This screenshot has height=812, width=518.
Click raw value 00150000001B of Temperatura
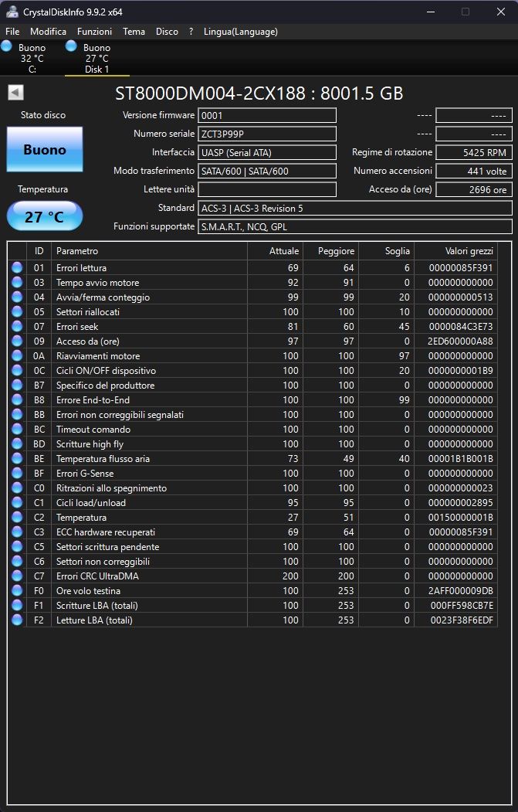[x=461, y=518]
